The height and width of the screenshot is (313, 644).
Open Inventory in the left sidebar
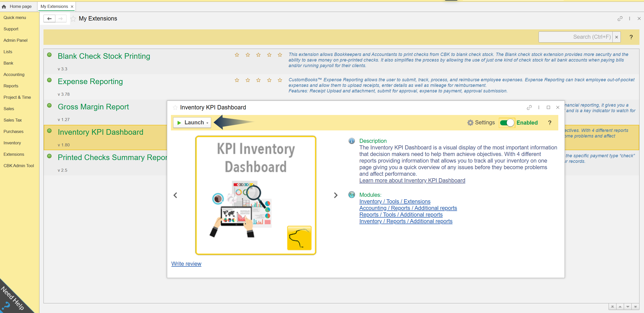pyautogui.click(x=12, y=143)
